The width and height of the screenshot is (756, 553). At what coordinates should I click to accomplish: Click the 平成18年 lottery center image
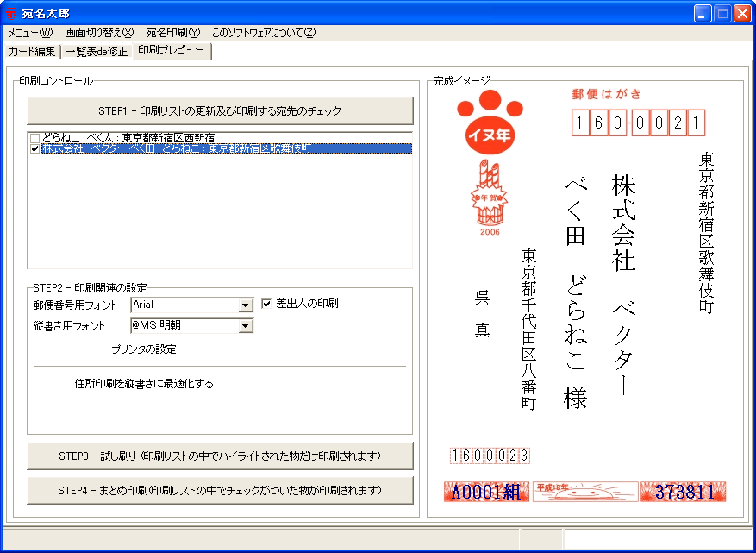coord(584,492)
